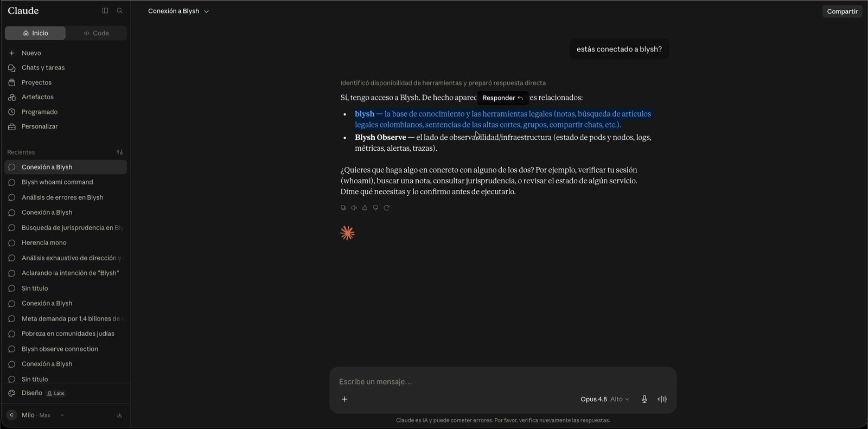Open the 'Conexión a Blysh' title dropdown
This screenshot has width=868, height=429.
[x=178, y=11]
